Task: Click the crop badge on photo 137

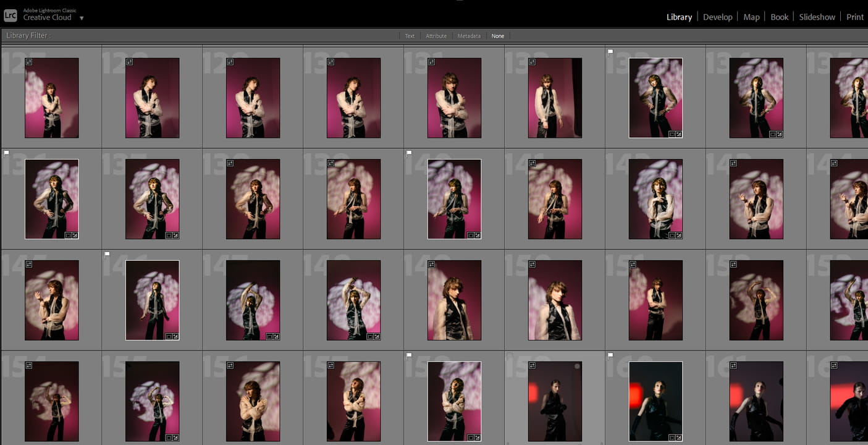Action: coord(168,235)
